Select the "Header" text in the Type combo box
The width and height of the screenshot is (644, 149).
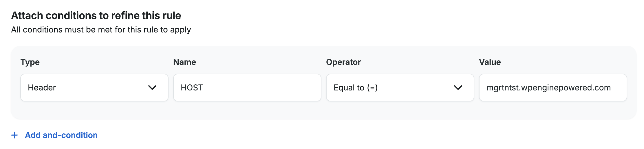click(42, 88)
